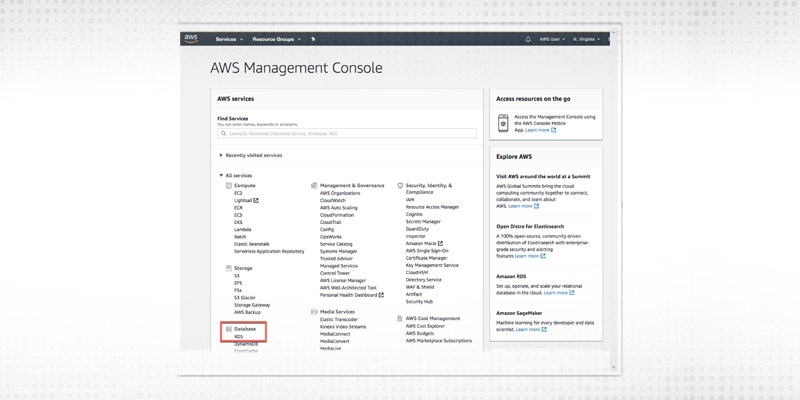Click the Security, Identity & Compliance shield icon
Image resolution: width=800 pixels, height=400 pixels.
pos(401,186)
